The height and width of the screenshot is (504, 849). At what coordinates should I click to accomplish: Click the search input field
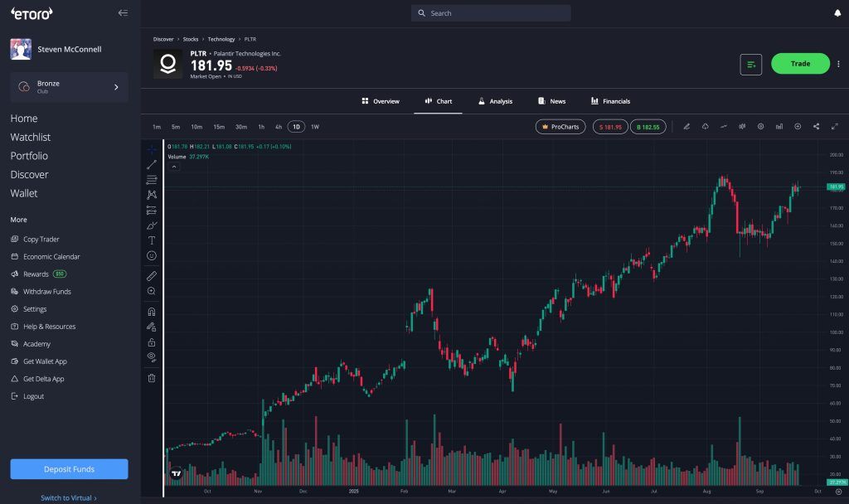(491, 13)
